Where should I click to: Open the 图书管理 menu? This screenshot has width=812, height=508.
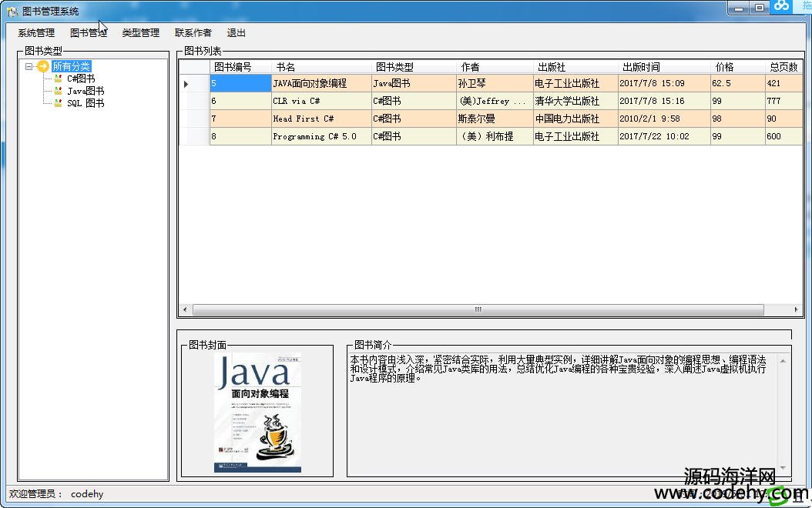(x=88, y=33)
